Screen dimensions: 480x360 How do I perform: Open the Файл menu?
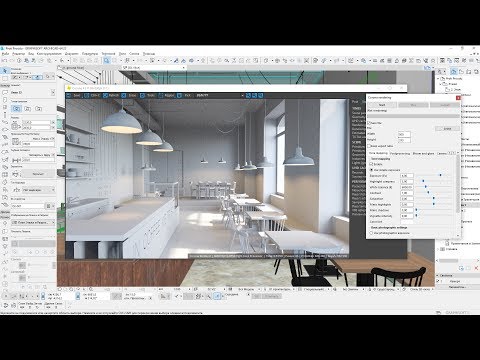pos(5,53)
